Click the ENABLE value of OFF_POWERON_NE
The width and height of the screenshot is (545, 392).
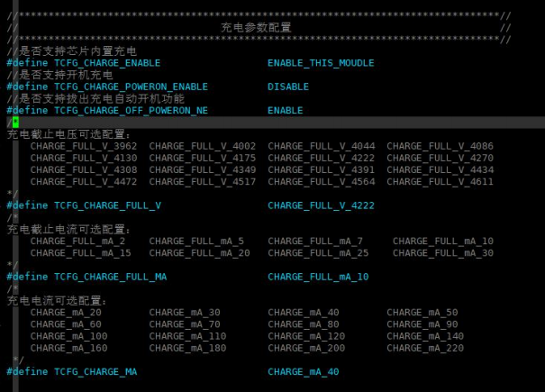click(286, 110)
